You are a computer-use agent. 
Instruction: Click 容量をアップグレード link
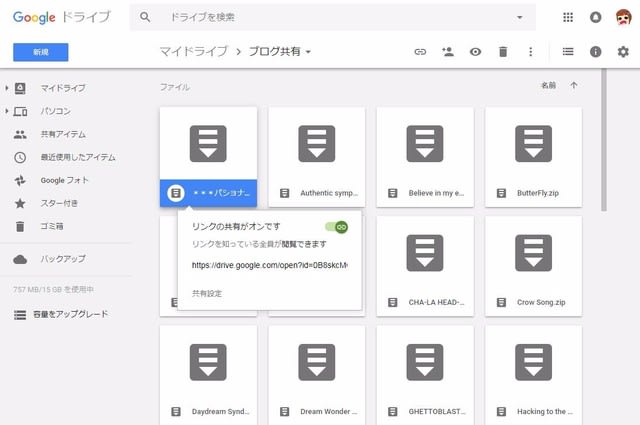tap(70, 314)
